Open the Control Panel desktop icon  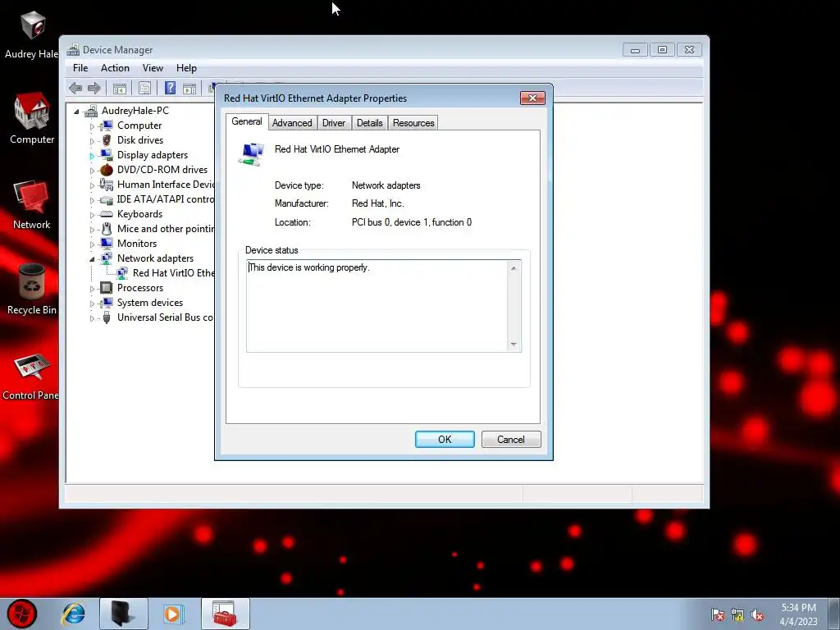click(x=30, y=377)
